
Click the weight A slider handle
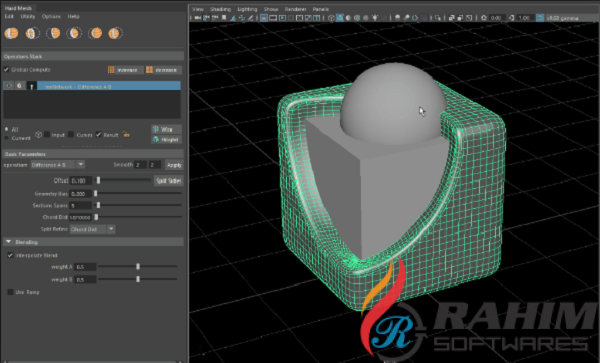138,266
